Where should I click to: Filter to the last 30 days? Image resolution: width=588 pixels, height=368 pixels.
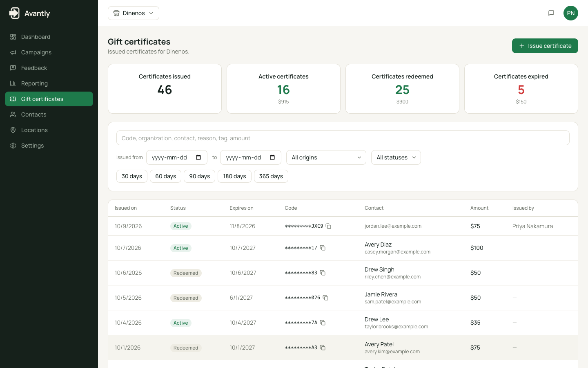[132, 176]
